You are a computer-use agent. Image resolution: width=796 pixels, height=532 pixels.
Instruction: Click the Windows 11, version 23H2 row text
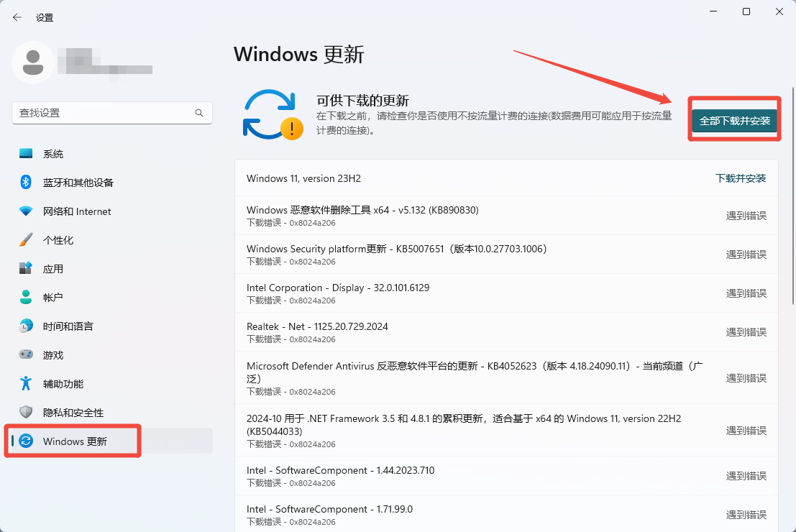(303, 178)
